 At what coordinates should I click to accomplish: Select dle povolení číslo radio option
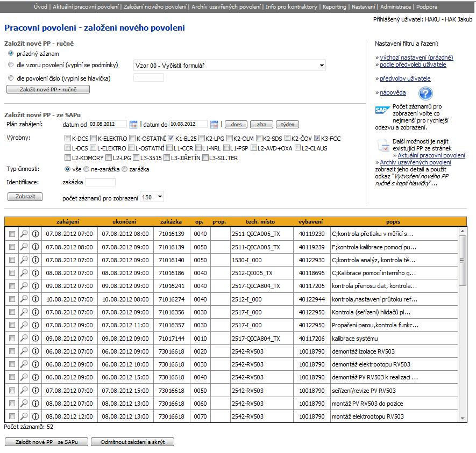point(11,78)
